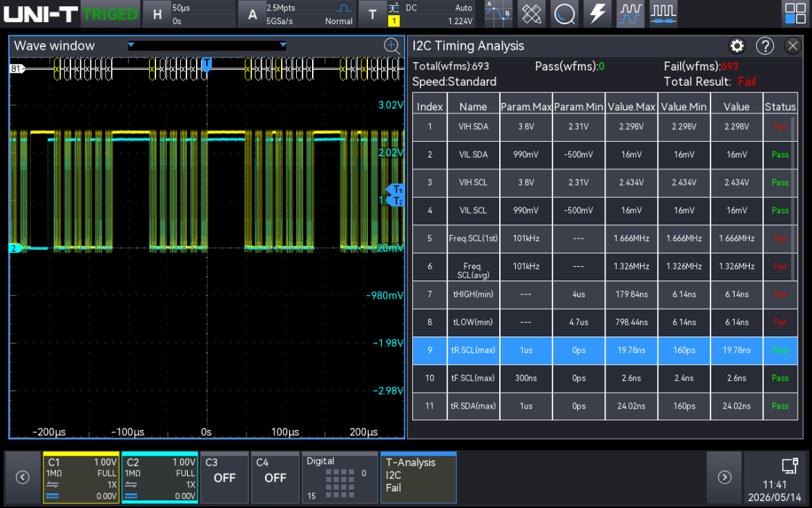Close the I2C Timing Analysis panel
The width and height of the screenshot is (812, 508).
pyautogui.click(x=793, y=46)
